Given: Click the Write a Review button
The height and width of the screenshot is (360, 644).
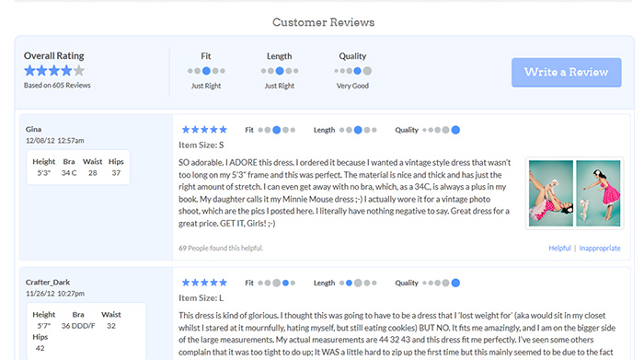Looking at the screenshot, I should click(566, 73).
